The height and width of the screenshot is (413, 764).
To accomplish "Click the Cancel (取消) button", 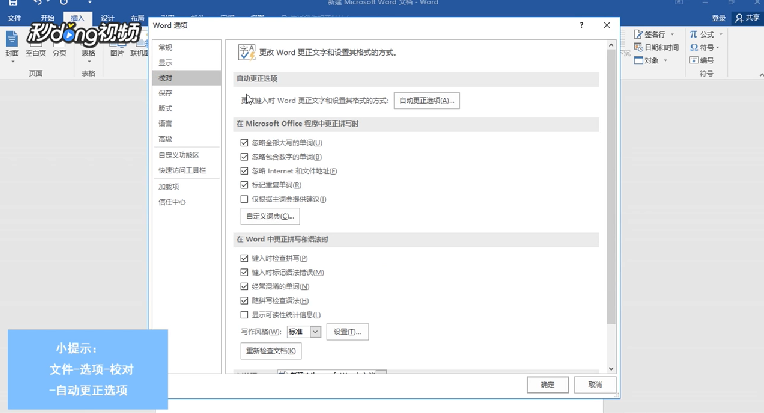I will point(595,385).
